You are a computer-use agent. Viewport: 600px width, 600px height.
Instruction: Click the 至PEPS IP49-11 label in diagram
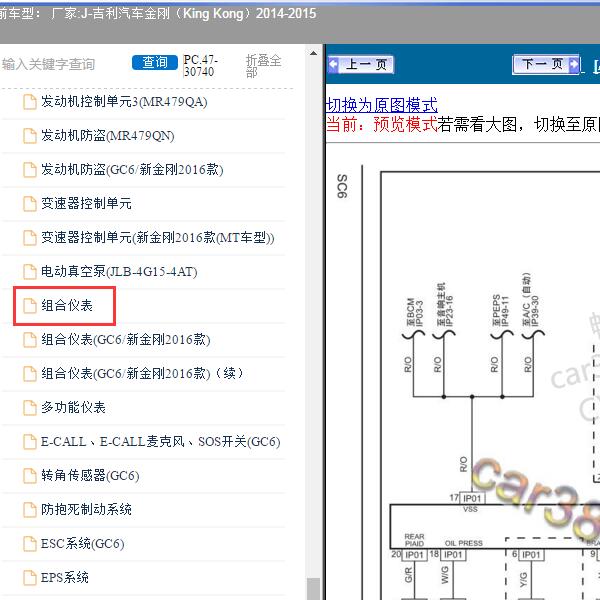(x=501, y=310)
